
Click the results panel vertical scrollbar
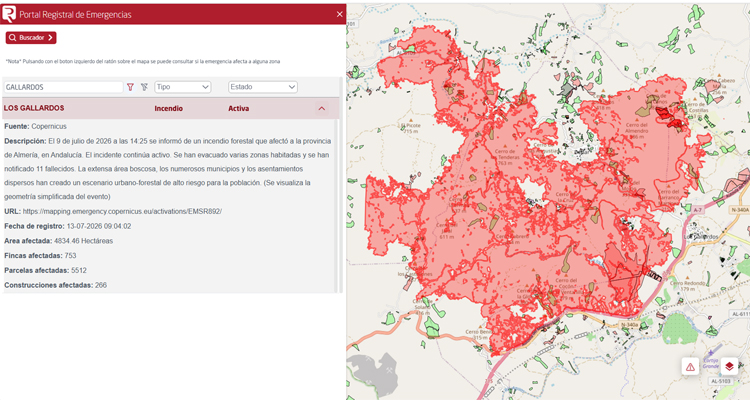341,185
